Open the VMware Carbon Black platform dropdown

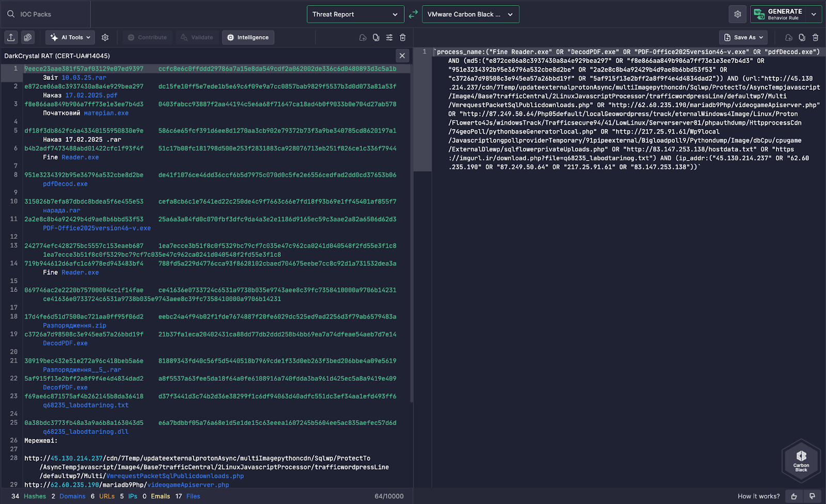[470, 14]
